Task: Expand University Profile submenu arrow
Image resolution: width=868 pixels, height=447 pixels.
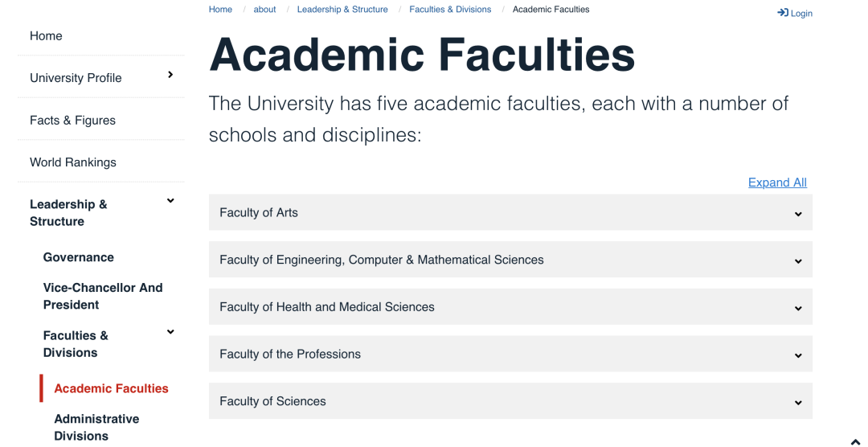Action: [x=170, y=75]
